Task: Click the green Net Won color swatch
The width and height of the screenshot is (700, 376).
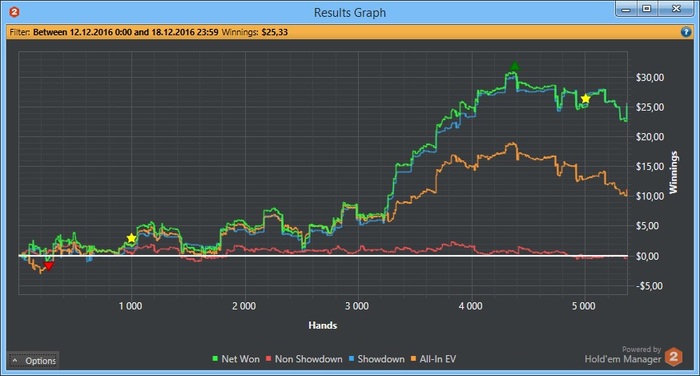Action: 215,359
